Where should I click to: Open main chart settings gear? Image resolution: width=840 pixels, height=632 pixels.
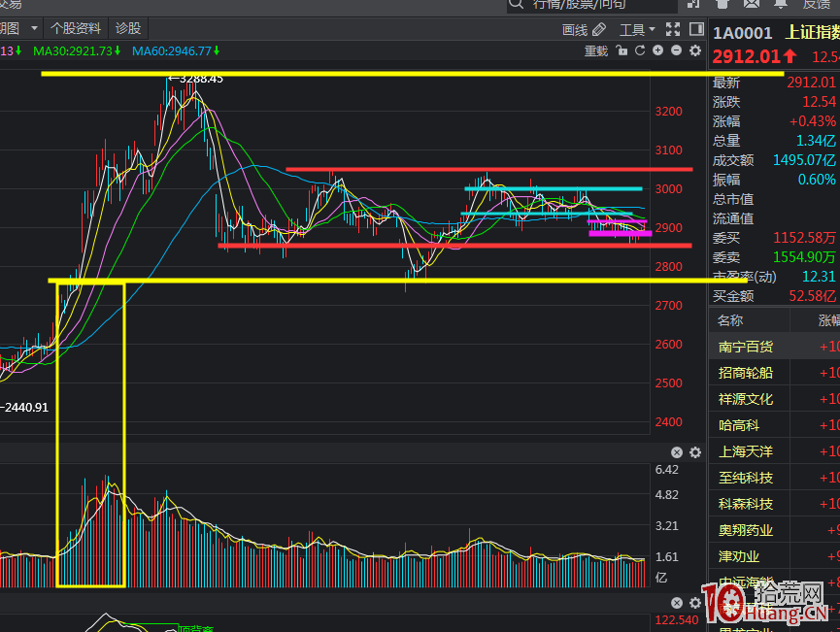695,50
